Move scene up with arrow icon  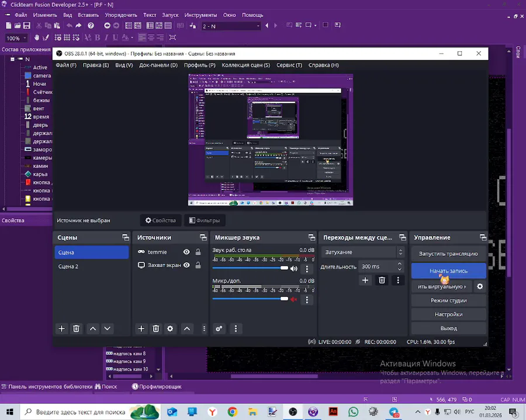coord(93,328)
